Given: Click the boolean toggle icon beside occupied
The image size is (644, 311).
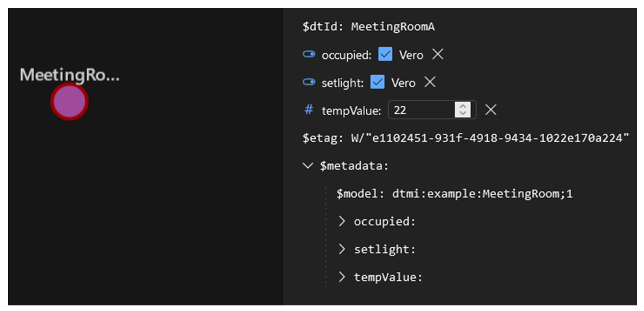Looking at the screenshot, I should pos(309,54).
